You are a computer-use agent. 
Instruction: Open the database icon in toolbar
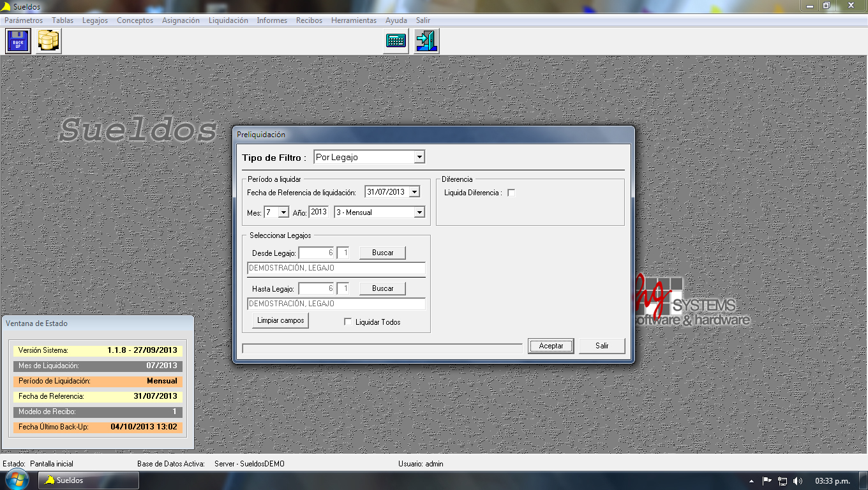(49, 41)
